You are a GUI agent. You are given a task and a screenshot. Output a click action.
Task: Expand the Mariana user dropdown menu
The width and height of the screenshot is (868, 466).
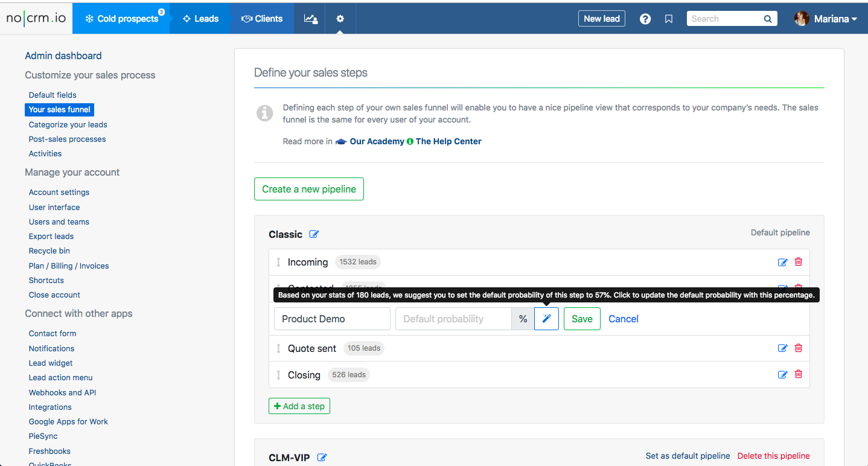tap(827, 19)
